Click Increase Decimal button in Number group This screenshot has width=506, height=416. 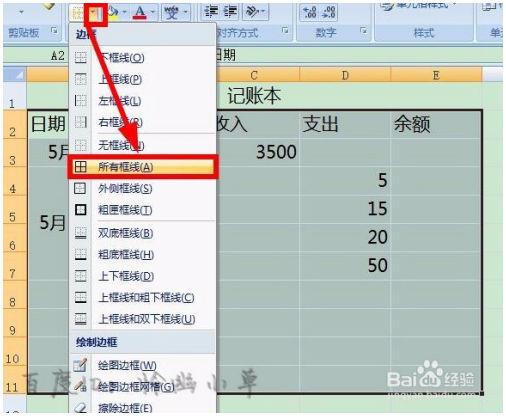(x=310, y=12)
